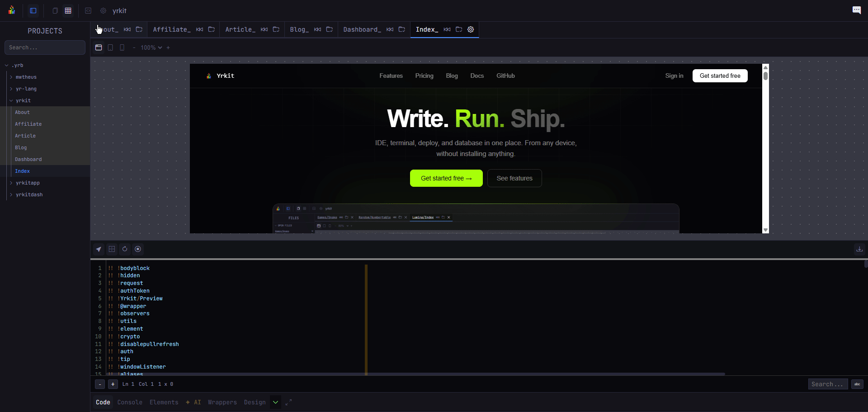
Task: Toggle the grid overlay icon above the editor
Action: click(x=112, y=249)
